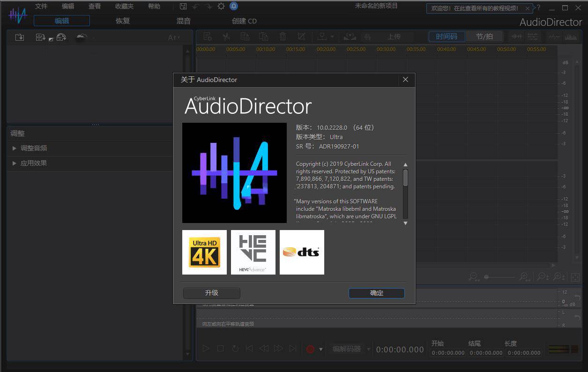Open the dropdown arrow beside record button
This screenshot has height=372, width=588.
coord(321,349)
